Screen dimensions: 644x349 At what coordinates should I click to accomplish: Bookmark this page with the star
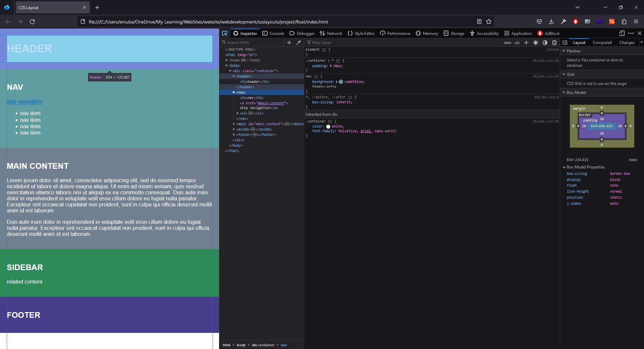click(x=489, y=21)
